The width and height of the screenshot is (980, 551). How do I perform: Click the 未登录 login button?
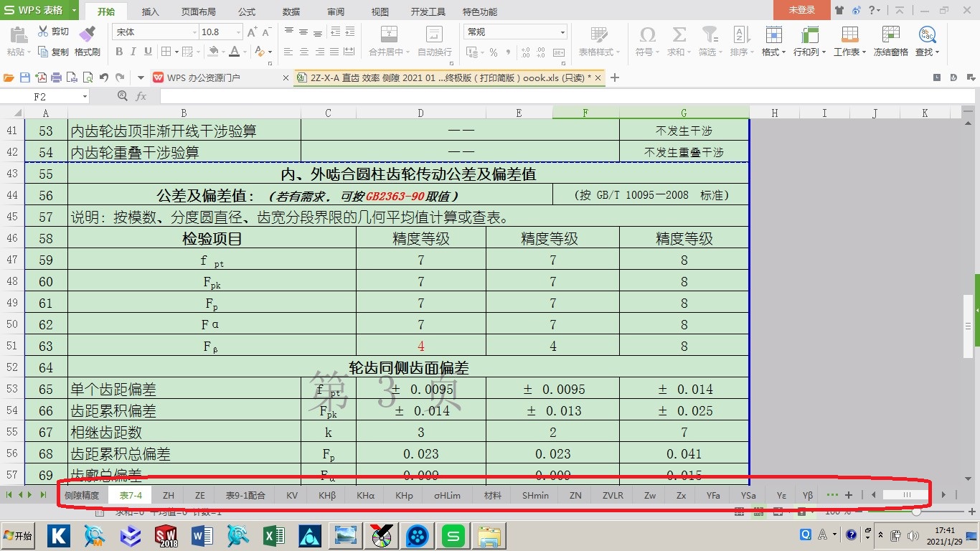801,10
